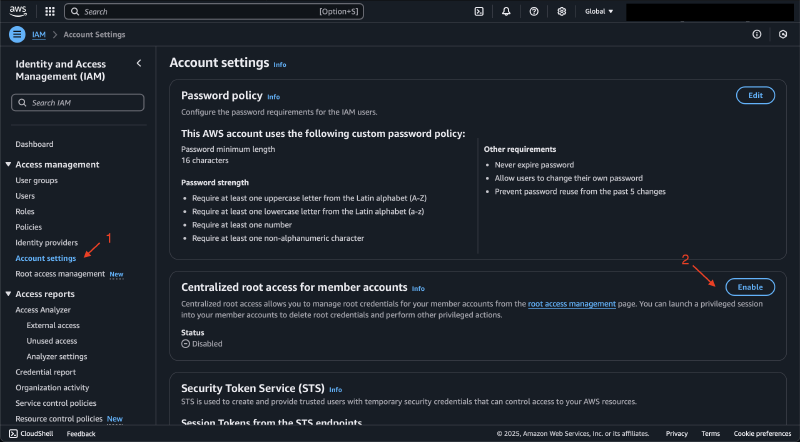Collapse the Access management section
Viewport: 800px width, 442px height.
click(8, 164)
